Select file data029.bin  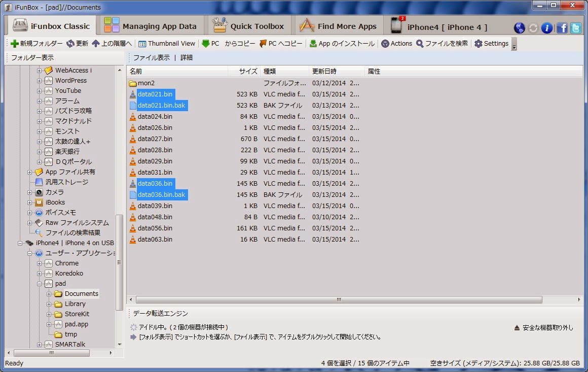click(x=155, y=161)
